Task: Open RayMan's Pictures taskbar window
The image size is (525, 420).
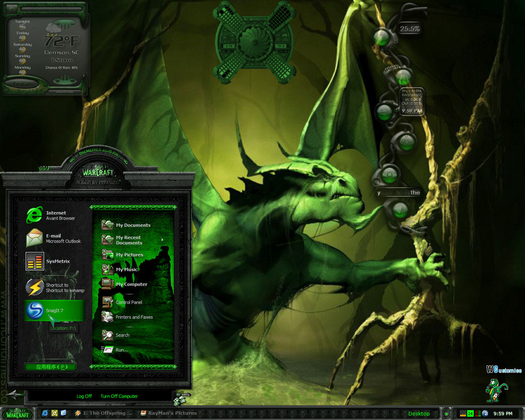Action: [x=169, y=413]
